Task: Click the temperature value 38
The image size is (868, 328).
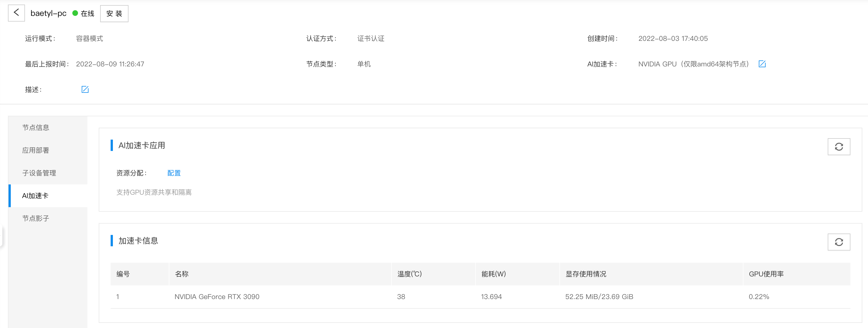Action: [401, 297]
